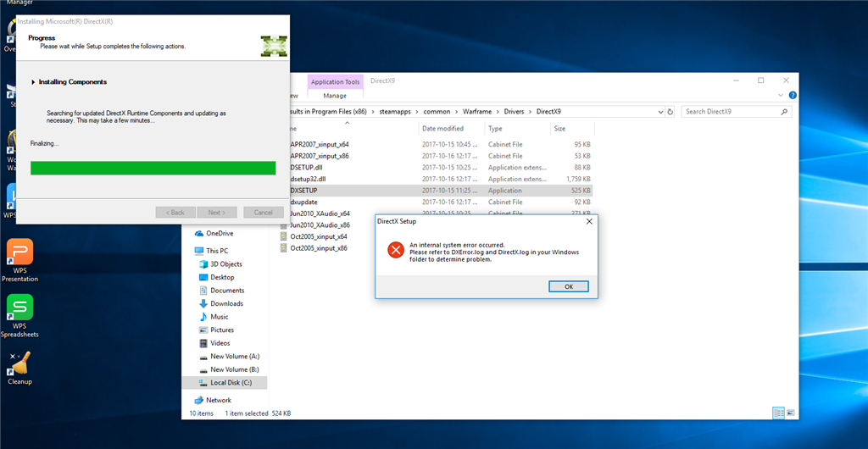868x449 pixels.
Task: Click the greyed-out Back button in installer
Action: [175, 213]
